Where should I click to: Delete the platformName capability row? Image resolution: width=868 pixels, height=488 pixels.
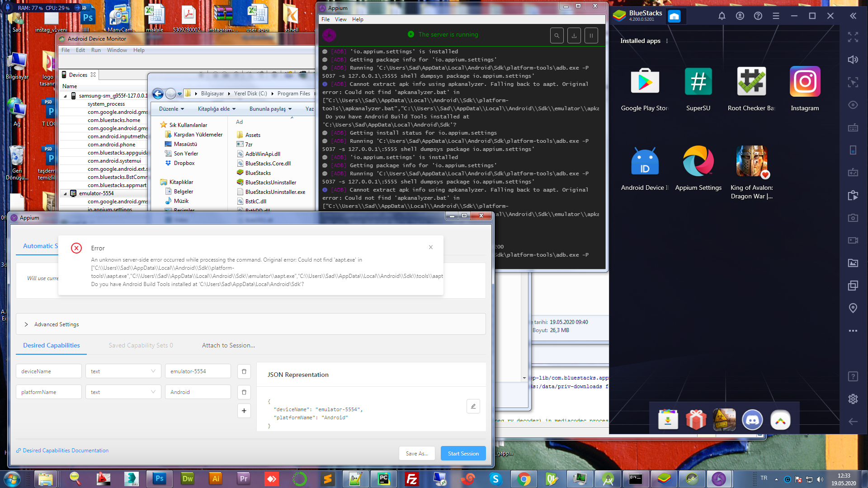pyautogui.click(x=244, y=392)
